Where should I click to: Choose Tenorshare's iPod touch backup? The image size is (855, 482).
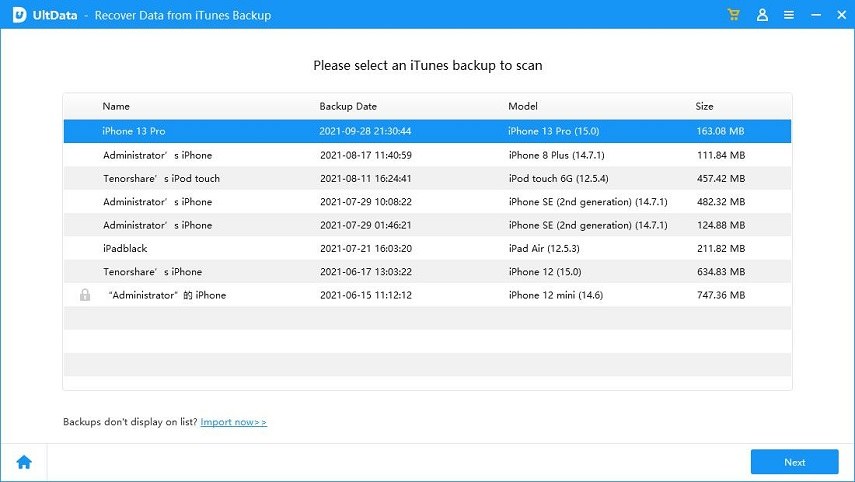427,178
